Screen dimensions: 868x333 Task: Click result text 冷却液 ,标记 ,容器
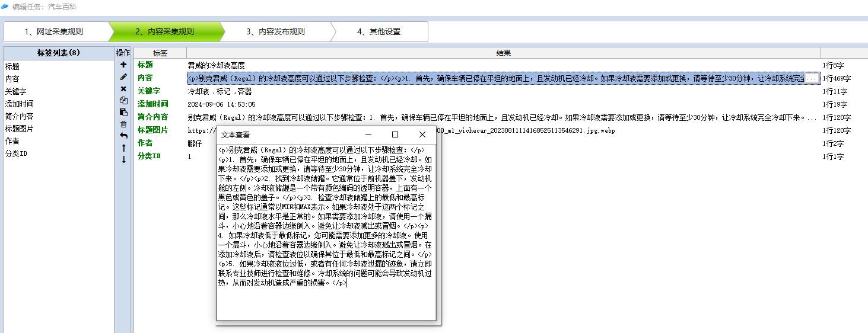(x=220, y=91)
